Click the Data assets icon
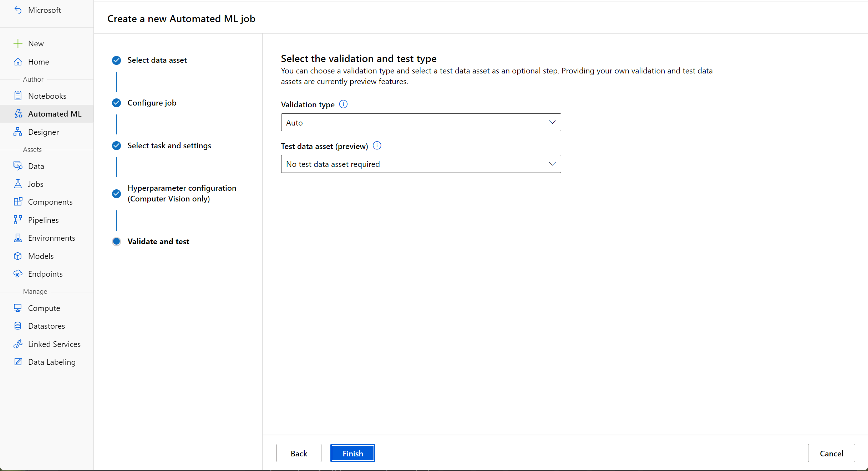The width and height of the screenshot is (868, 471). (18, 166)
